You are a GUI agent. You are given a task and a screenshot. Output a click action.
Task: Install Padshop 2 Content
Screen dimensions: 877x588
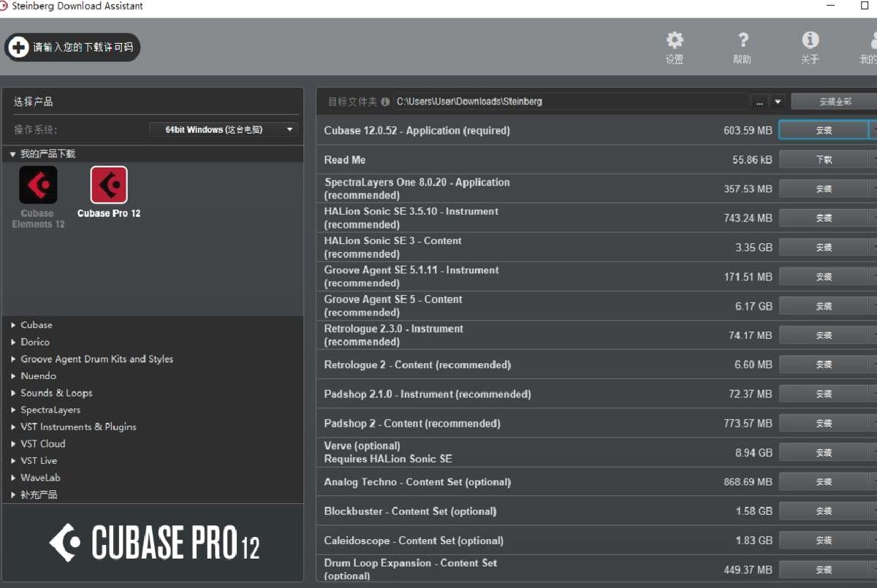coord(824,424)
